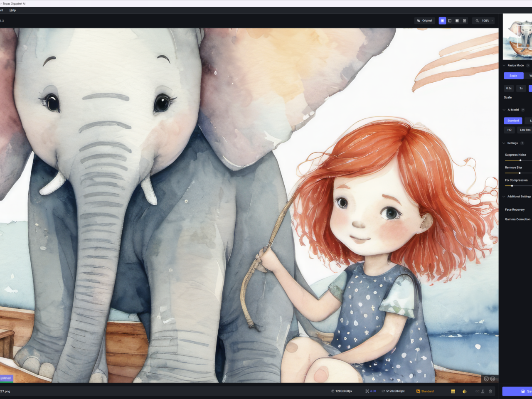The image size is (532, 399).
Task: Toggle the Original preview button
Action: pos(424,21)
